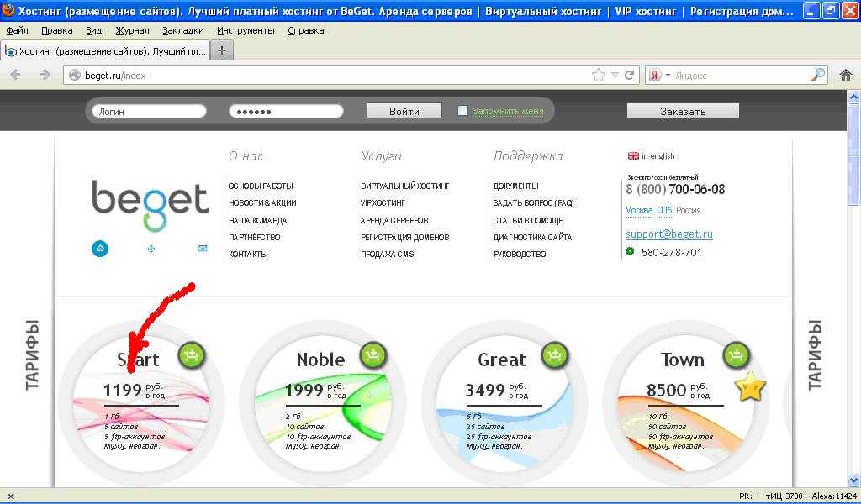Open the Журнал menu
Viewport: 861px width, 504px height.
[132, 30]
